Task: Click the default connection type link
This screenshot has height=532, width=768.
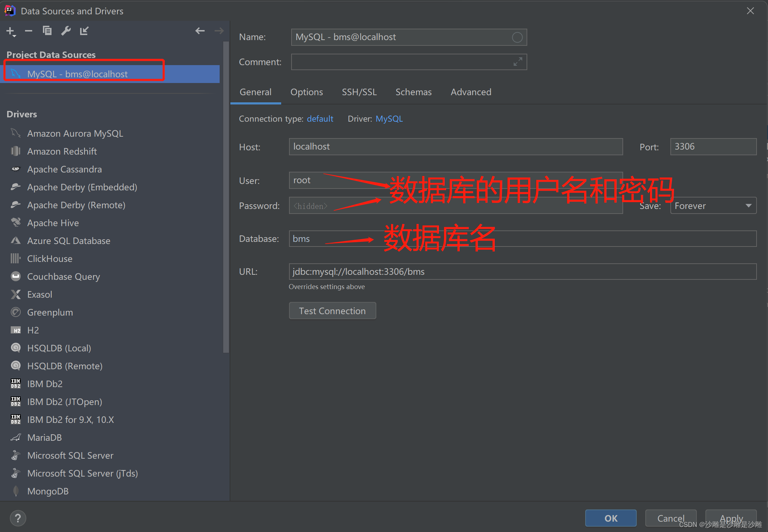Action: point(320,119)
